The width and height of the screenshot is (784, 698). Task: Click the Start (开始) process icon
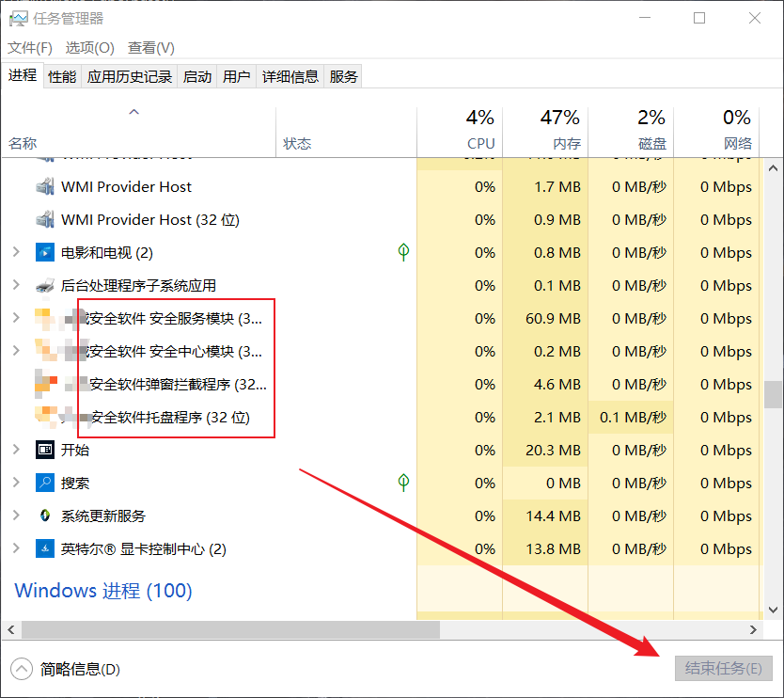click(45, 450)
